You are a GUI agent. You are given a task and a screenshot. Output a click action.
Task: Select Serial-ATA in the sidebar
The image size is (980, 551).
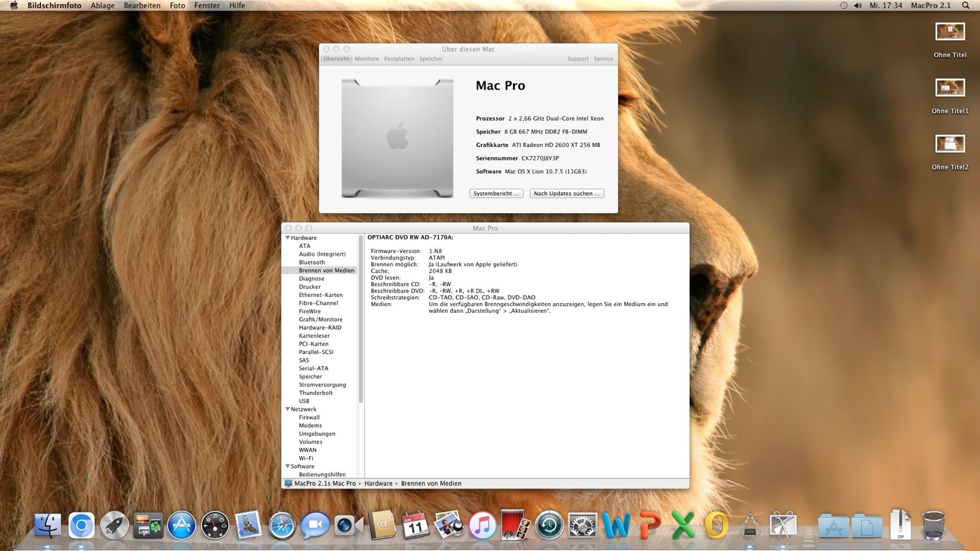click(314, 369)
